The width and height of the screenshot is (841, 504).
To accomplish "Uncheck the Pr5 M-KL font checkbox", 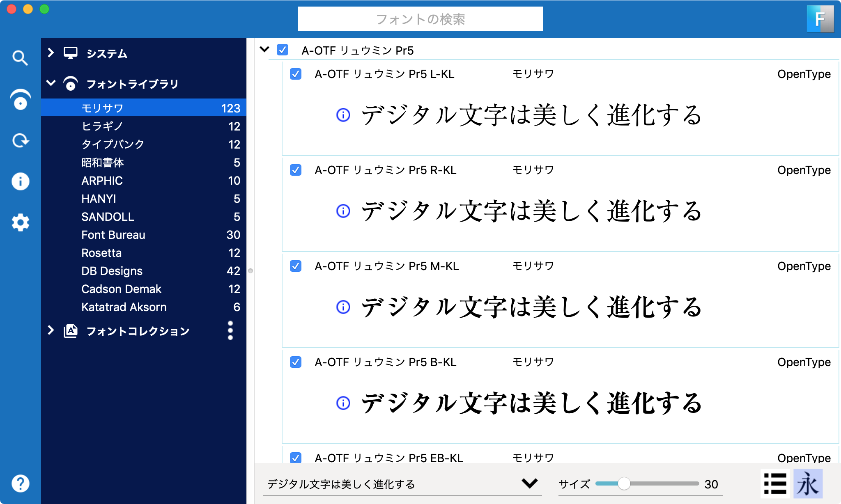I will (296, 266).
